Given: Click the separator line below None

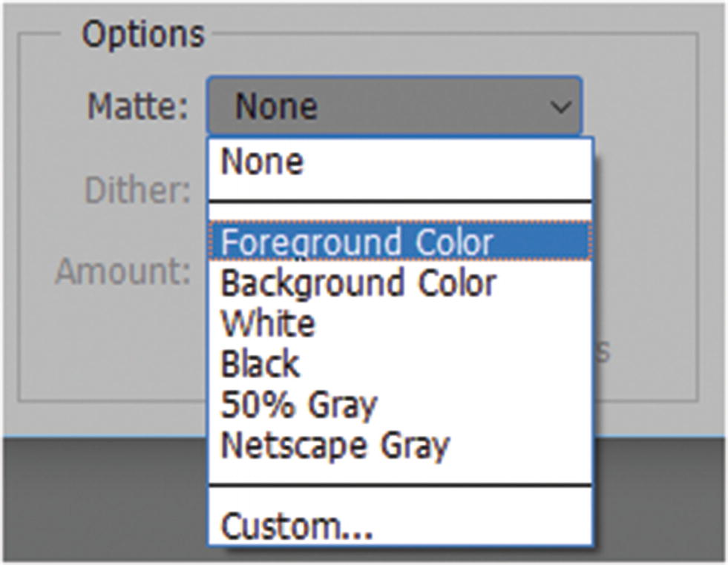Looking at the screenshot, I should pos(400,202).
